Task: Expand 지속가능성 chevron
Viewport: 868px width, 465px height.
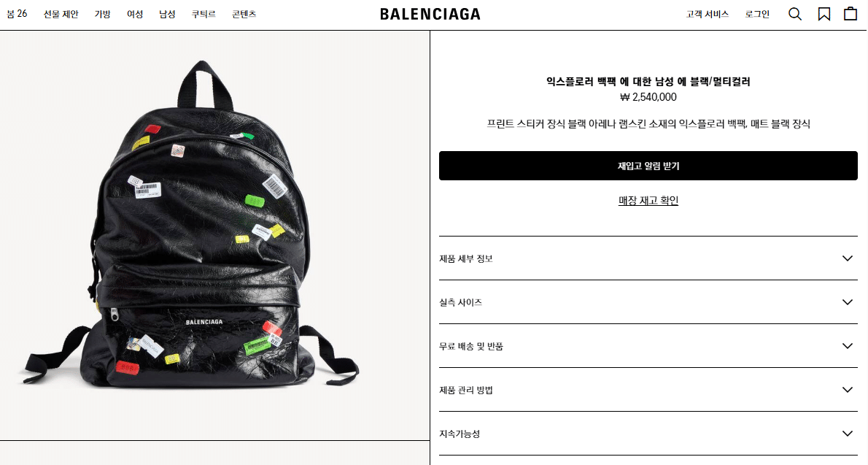Action: click(x=847, y=434)
